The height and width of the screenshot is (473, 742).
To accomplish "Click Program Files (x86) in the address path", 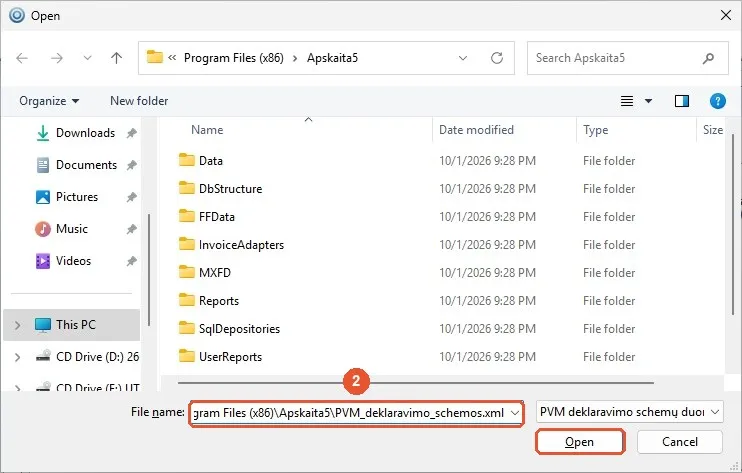I will click(x=234, y=58).
